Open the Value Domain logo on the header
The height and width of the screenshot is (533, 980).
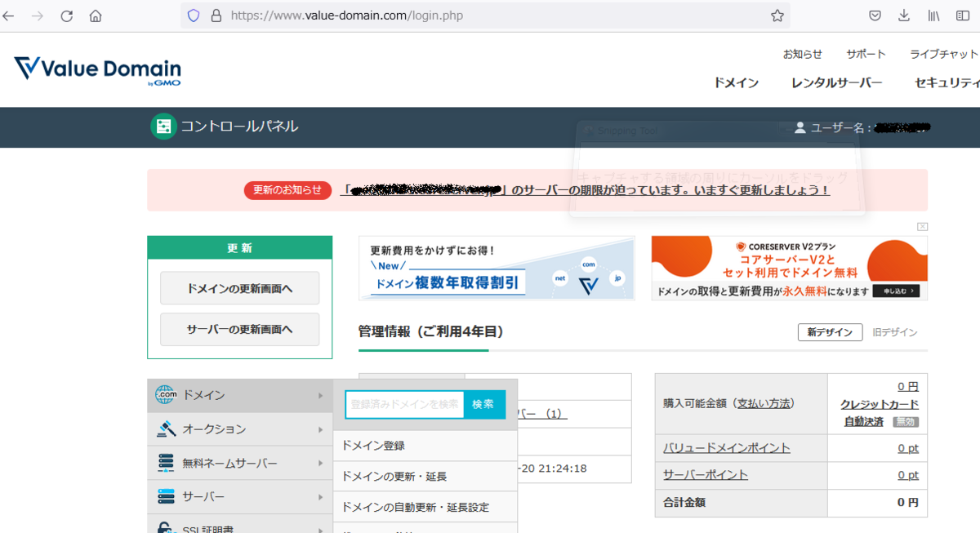coord(96,70)
